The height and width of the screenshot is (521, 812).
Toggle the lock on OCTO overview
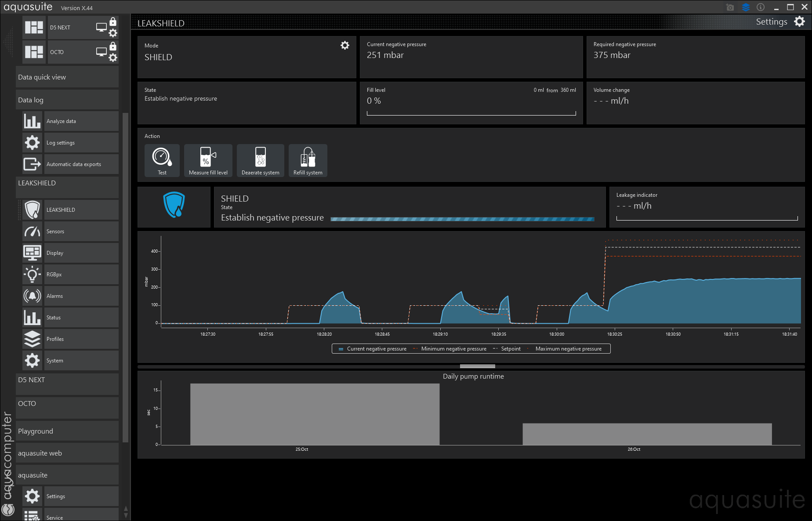113,47
